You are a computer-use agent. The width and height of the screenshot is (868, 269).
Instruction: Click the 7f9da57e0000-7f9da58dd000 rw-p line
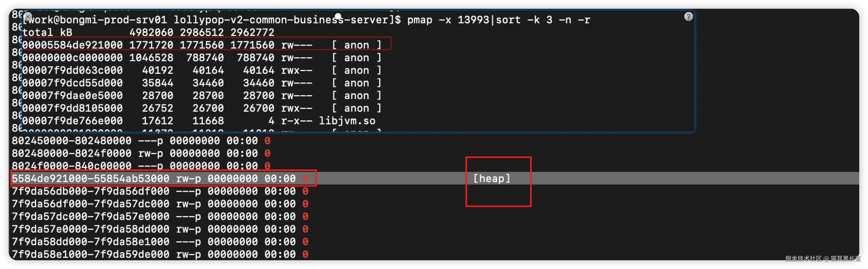tap(160, 229)
